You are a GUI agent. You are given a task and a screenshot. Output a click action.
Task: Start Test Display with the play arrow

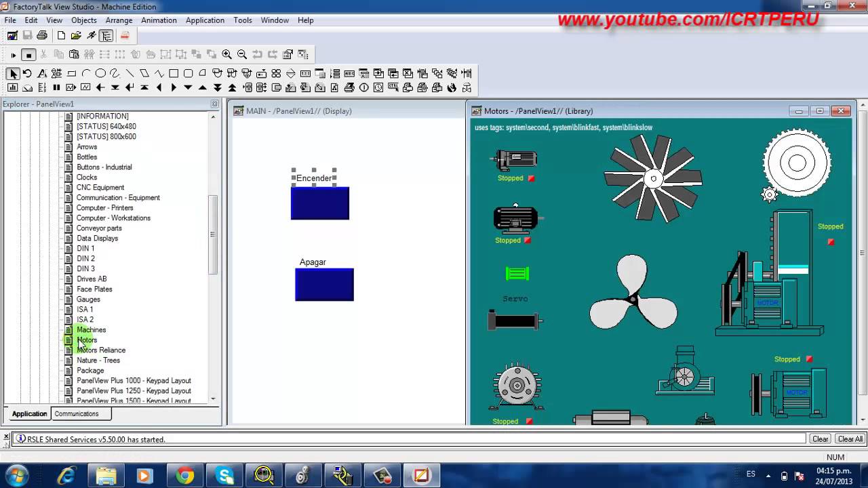[x=14, y=55]
